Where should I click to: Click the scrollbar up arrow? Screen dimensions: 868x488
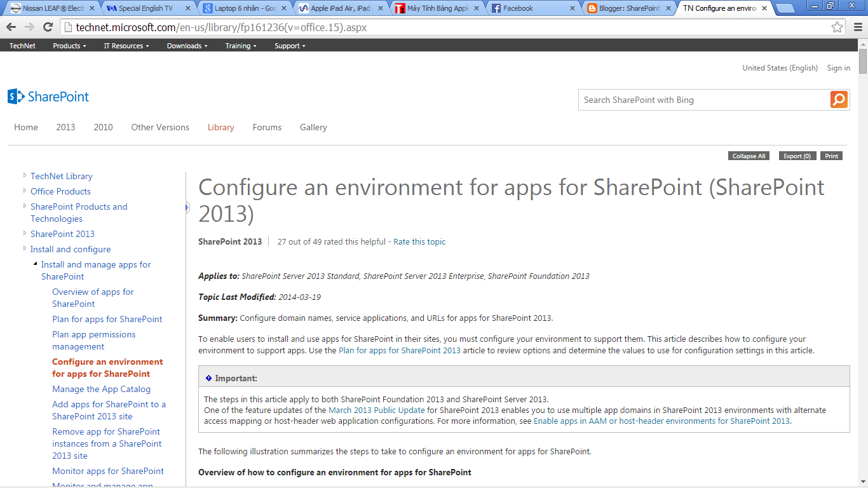862,43
